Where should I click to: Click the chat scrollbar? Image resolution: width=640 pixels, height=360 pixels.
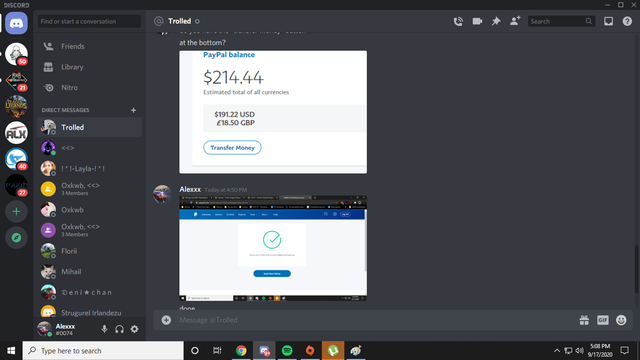636,269
